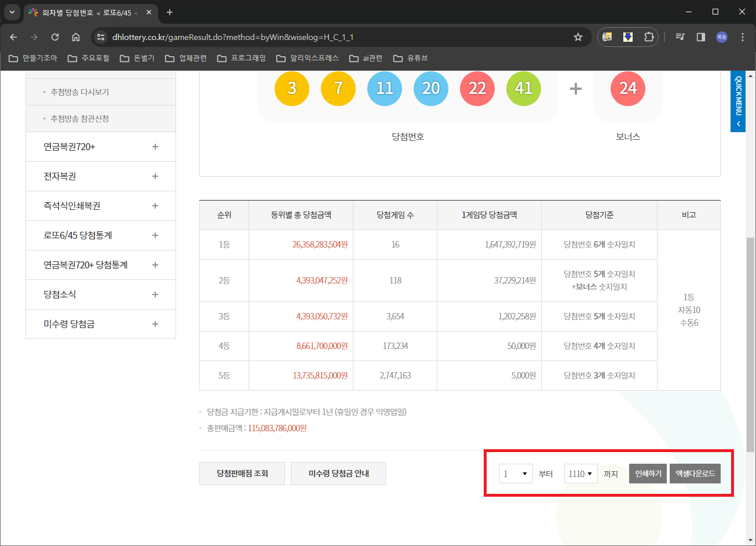Click the 5등 winning game count 2,747,163
756x546 pixels.
[x=395, y=376]
